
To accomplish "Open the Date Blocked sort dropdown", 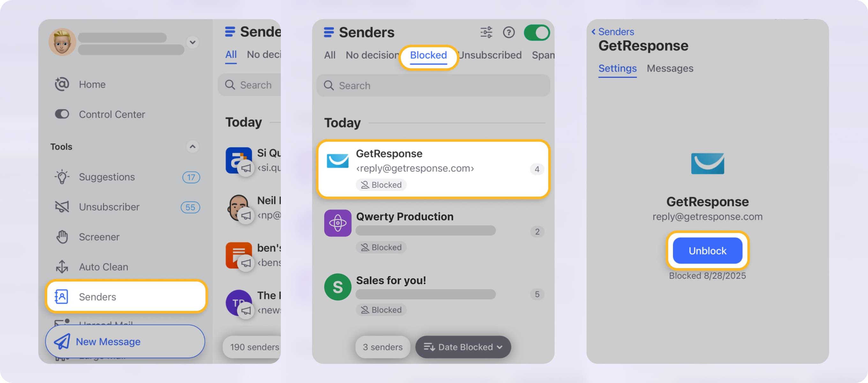I will [463, 347].
